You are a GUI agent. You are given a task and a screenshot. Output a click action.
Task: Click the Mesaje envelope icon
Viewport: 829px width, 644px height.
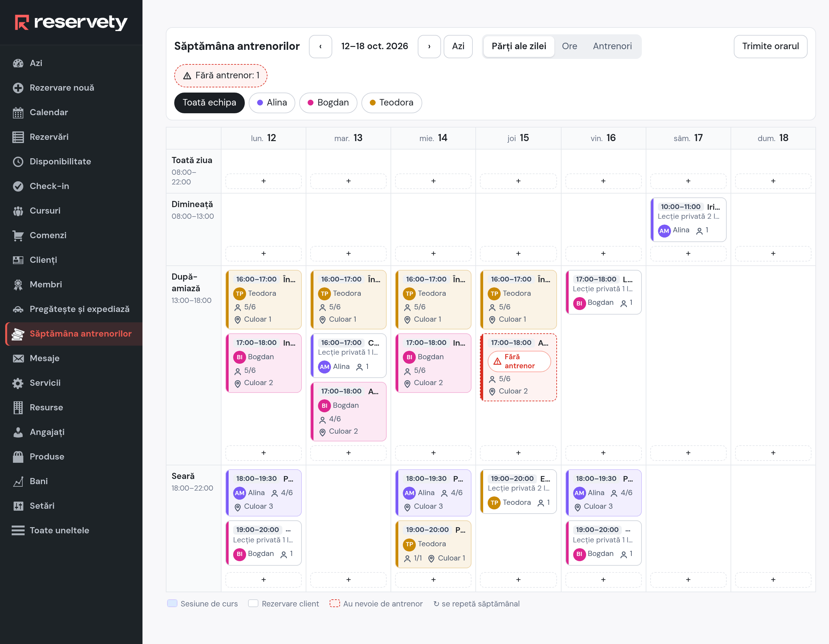point(18,359)
